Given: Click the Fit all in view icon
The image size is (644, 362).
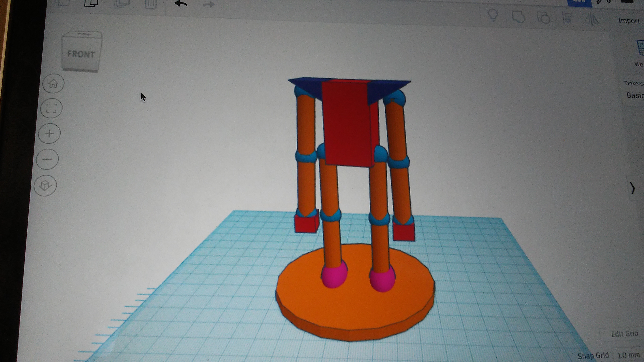Looking at the screenshot, I should click(x=51, y=108).
